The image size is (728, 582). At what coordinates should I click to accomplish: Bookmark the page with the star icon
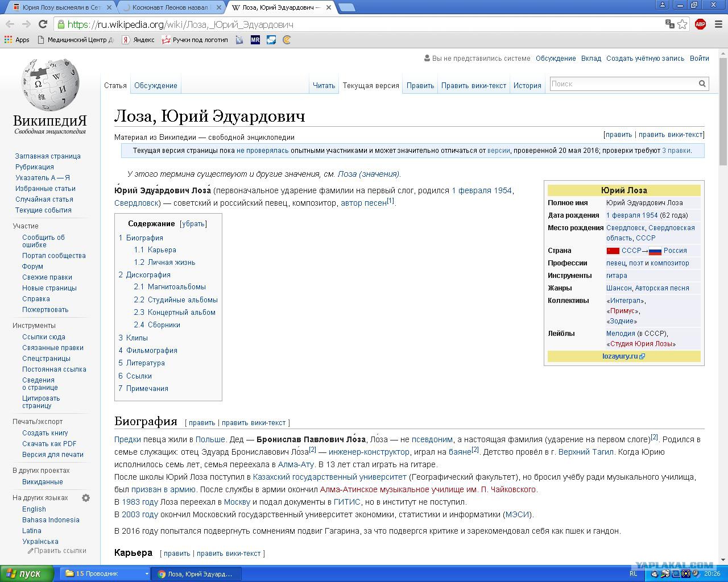[682, 24]
